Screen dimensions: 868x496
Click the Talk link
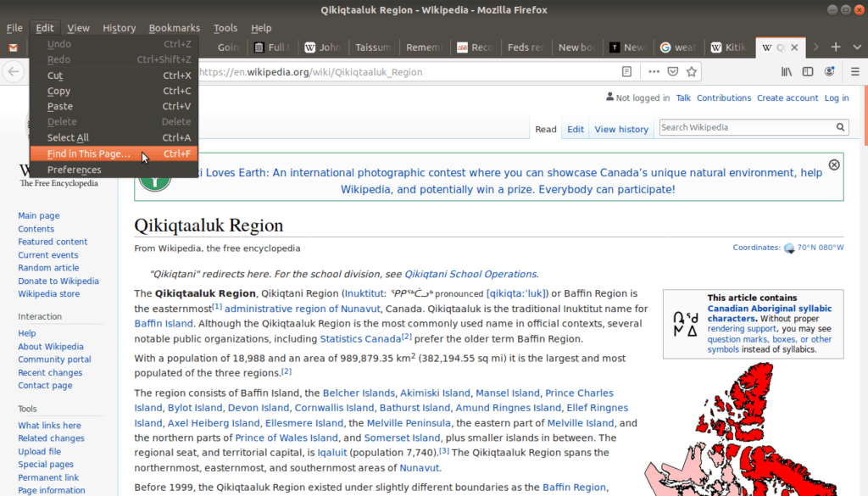(683, 98)
